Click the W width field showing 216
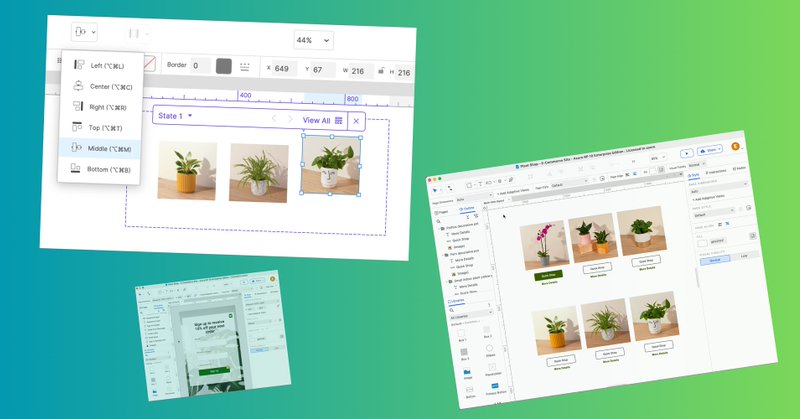The height and width of the screenshot is (419, 800). coord(361,71)
